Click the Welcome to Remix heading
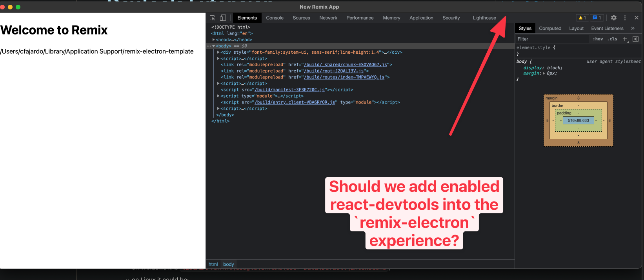This screenshot has height=280, width=644. 54,30
